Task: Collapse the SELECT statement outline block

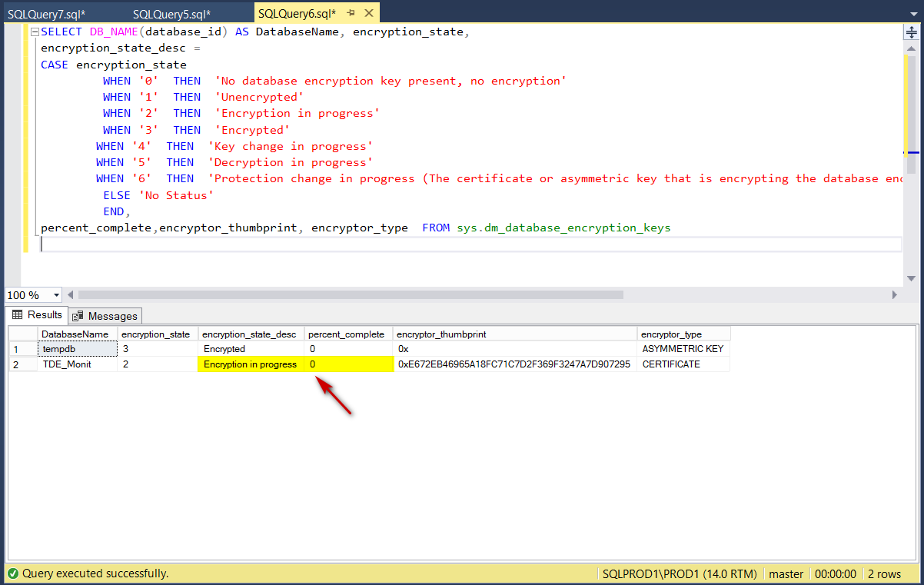Action: coord(34,32)
